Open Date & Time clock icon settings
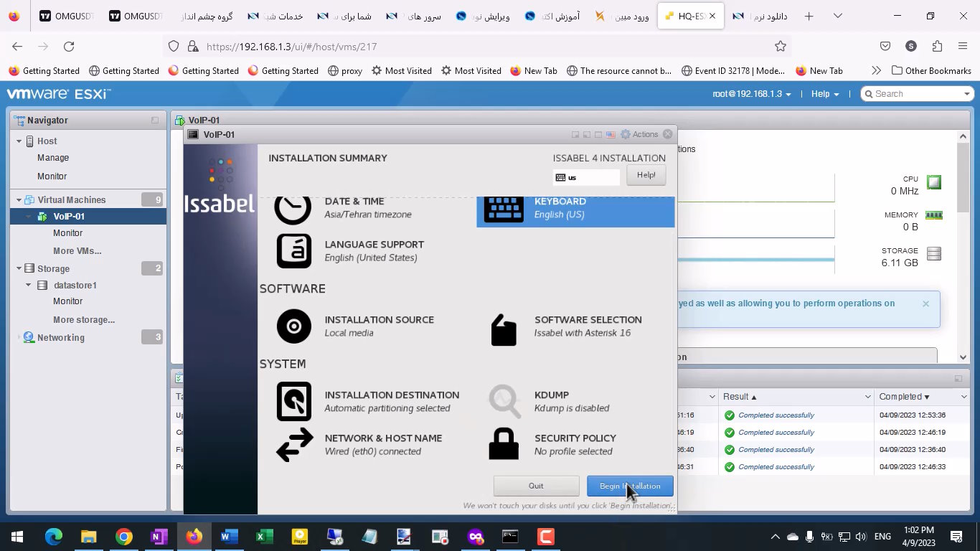 pos(293,209)
